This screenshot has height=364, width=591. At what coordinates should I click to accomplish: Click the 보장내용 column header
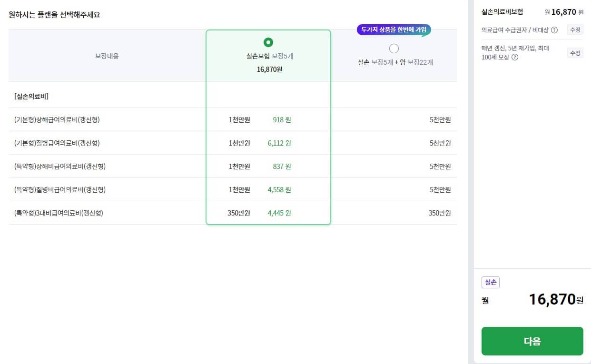[x=107, y=56]
